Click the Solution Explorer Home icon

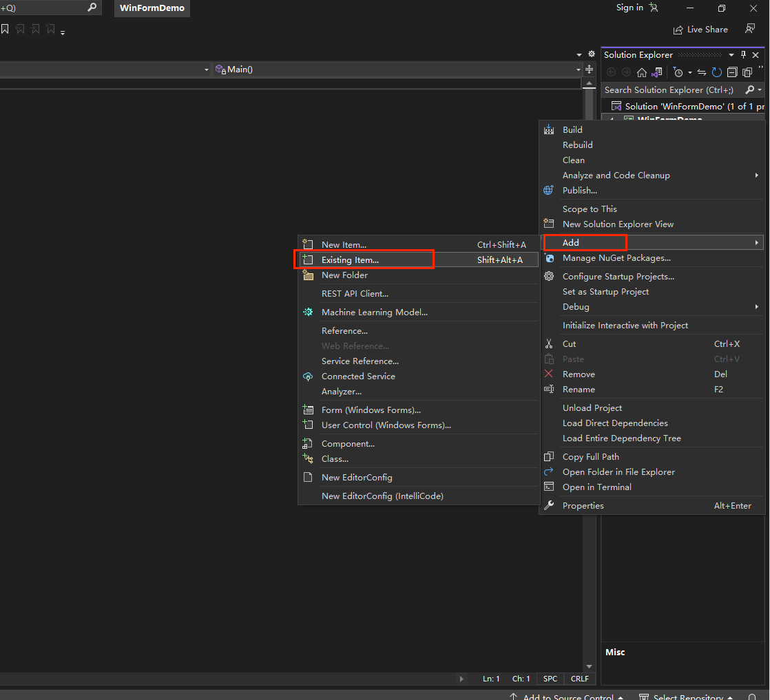642,72
